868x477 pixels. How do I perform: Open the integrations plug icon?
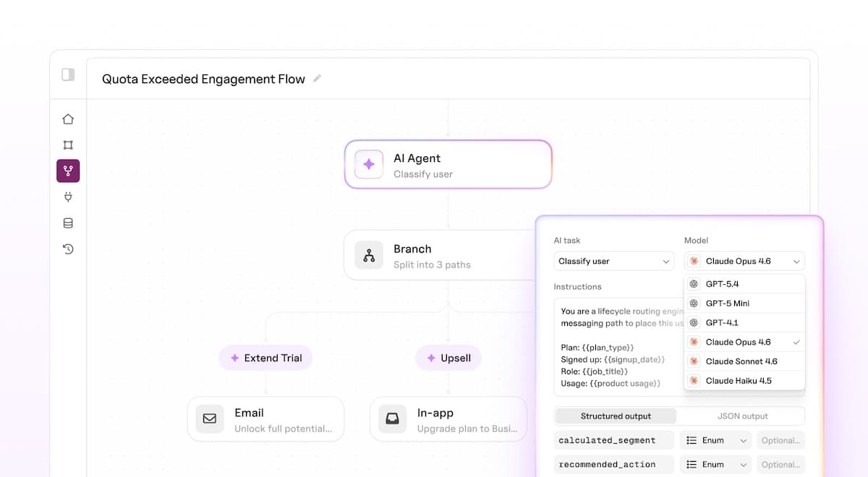68,197
